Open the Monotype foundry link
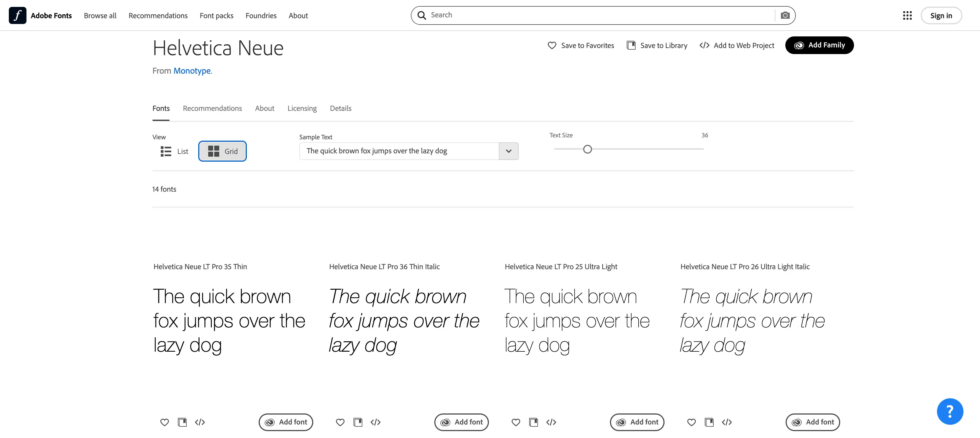 coord(192,71)
